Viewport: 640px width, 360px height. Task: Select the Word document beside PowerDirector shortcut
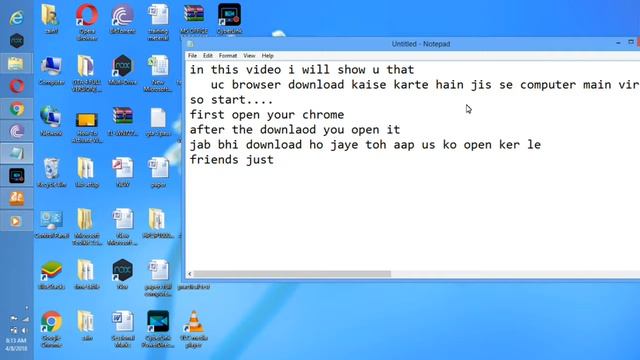pyautogui.click(x=122, y=330)
